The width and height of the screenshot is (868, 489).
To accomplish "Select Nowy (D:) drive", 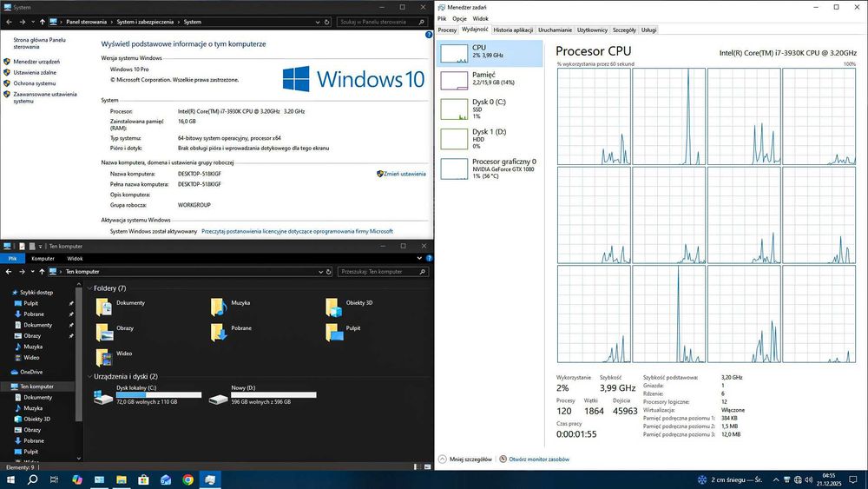I will [x=263, y=394].
